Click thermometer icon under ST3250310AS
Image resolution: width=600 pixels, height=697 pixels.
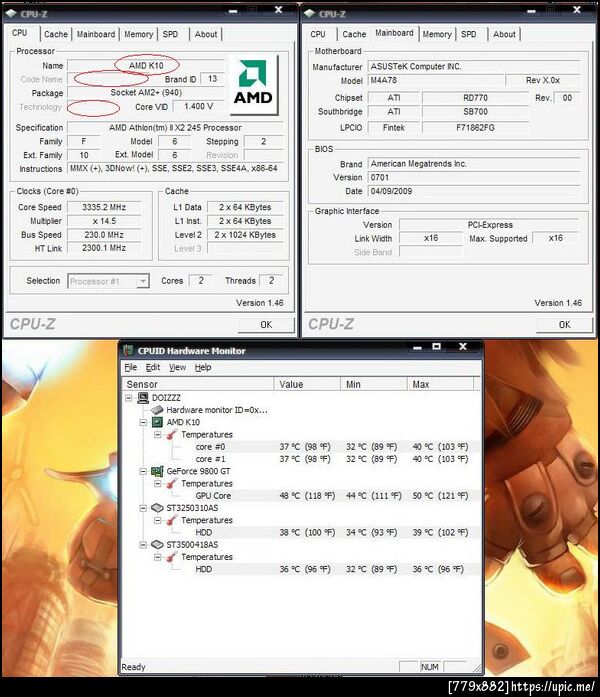coord(172,520)
